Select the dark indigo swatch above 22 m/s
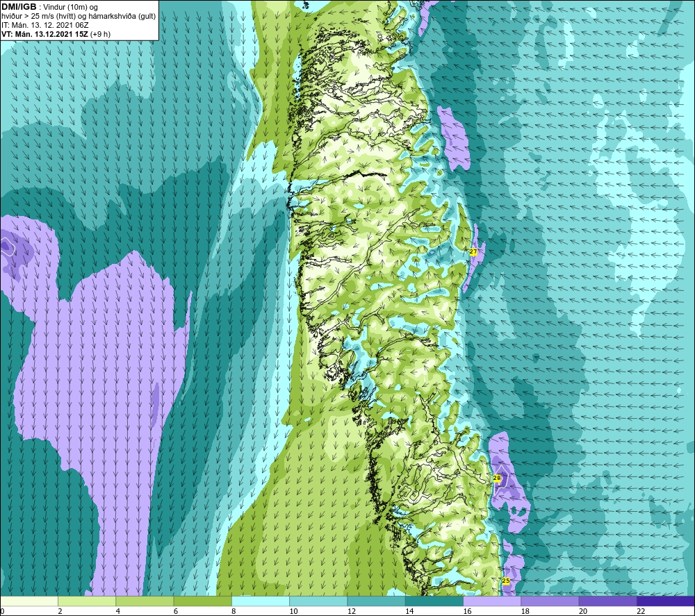Viewport: 695px width, 616px height. tap(666, 601)
